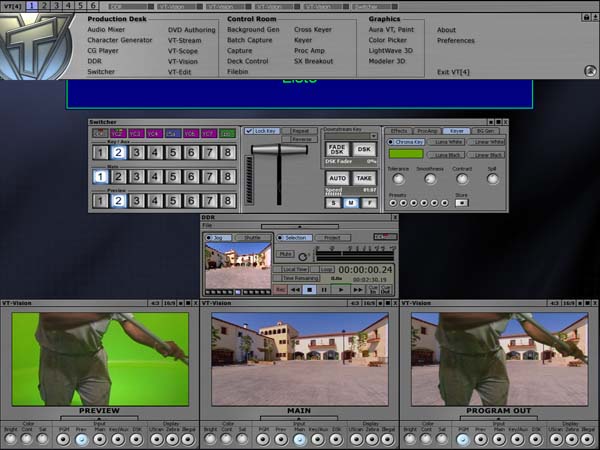The image size is (600, 450).
Task: Select input 8 on the Main row
Action: coord(228,177)
